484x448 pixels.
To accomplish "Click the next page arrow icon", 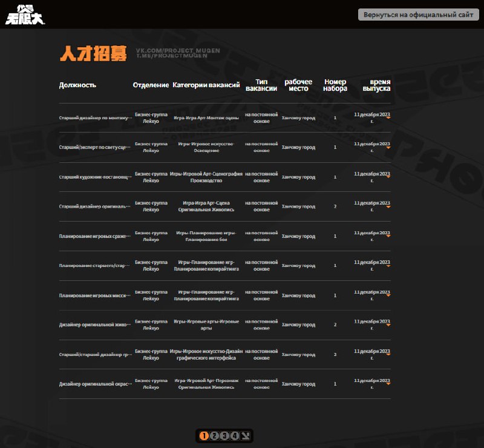I will [245, 436].
